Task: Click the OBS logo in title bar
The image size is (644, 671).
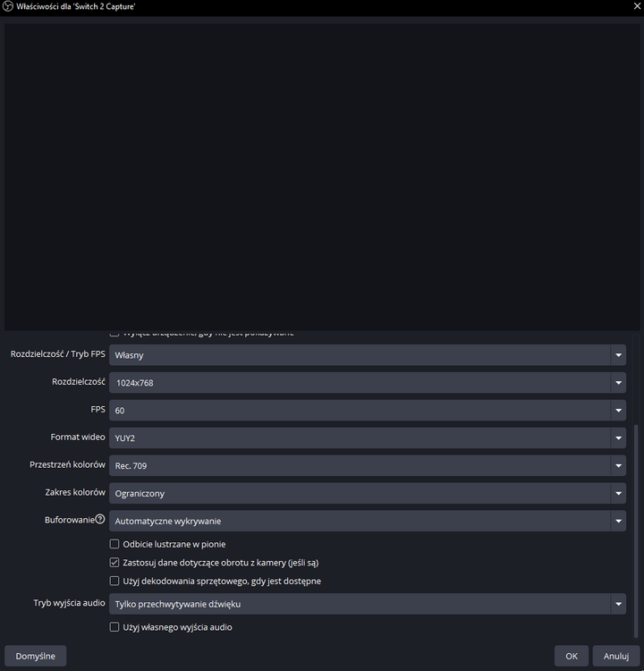Action: (8, 6)
